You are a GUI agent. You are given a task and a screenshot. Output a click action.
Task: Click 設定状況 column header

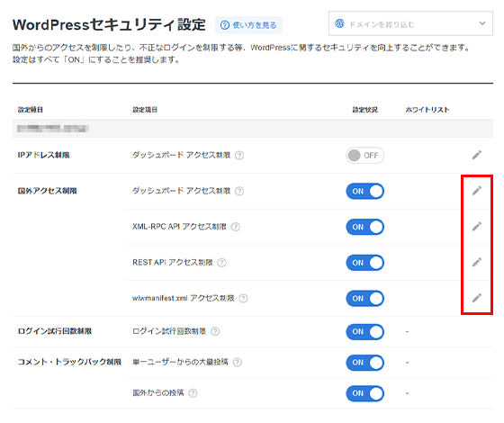pyautogui.click(x=364, y=110)
